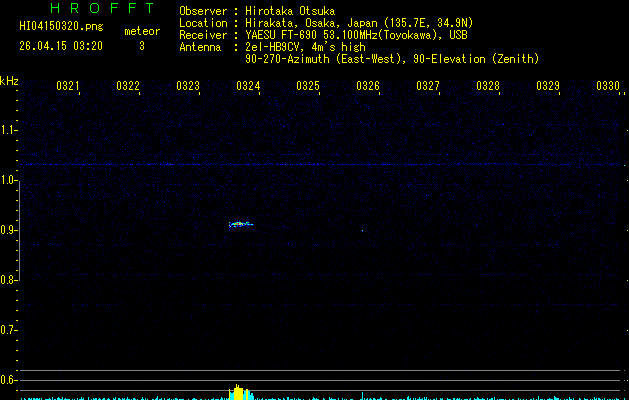
Task: Select the filename HI04150320.png
Action: pyautogui.click(x=61, y=27)
